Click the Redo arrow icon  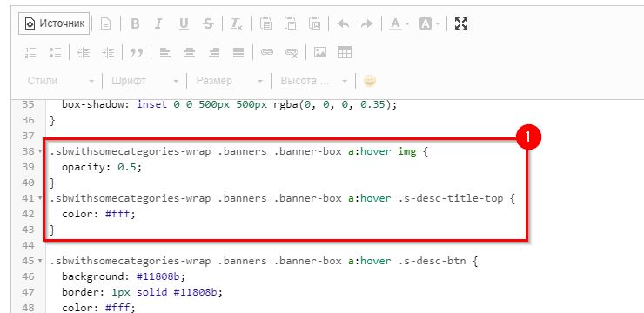coord(366,23)
